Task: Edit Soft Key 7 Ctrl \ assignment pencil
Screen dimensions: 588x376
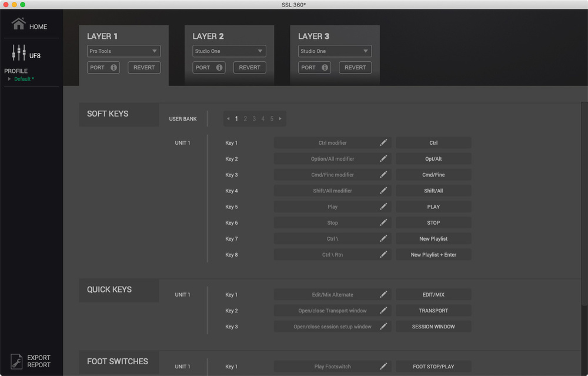Action: [383, 239]
